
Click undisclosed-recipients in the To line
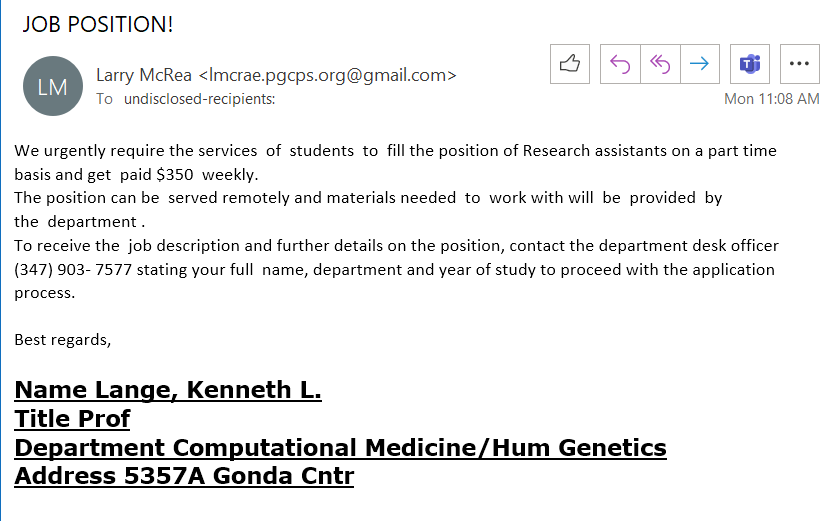click(199, 99)
